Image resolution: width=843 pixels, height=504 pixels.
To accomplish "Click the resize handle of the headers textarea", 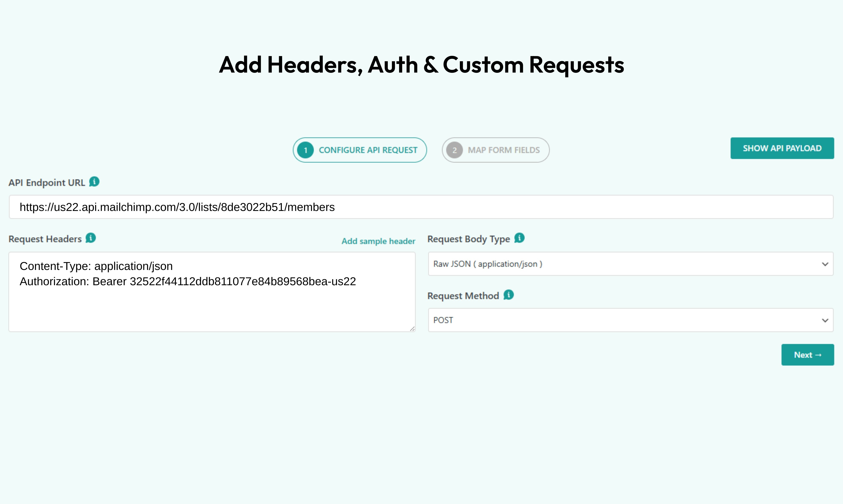I will coord(412,328).
